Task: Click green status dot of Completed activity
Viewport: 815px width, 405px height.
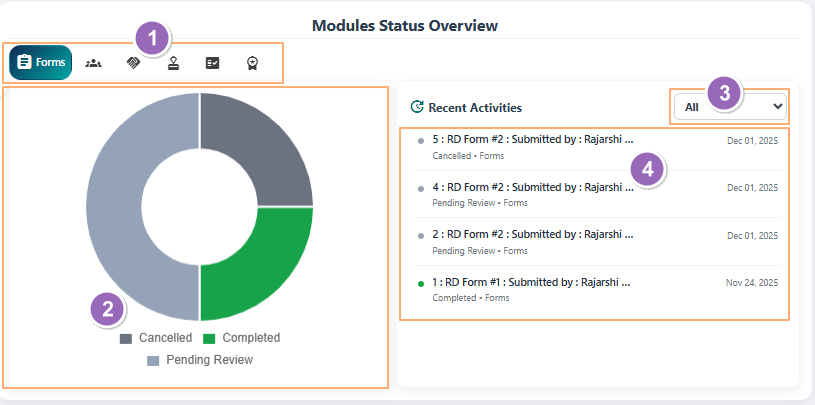Action: pyautogui.click(x=421, y=283)
